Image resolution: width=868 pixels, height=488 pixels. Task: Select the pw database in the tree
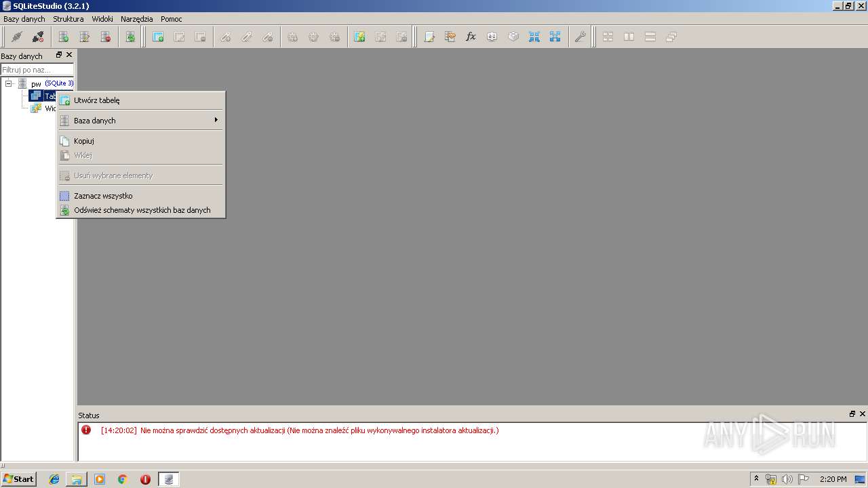[x=36, y=84]
